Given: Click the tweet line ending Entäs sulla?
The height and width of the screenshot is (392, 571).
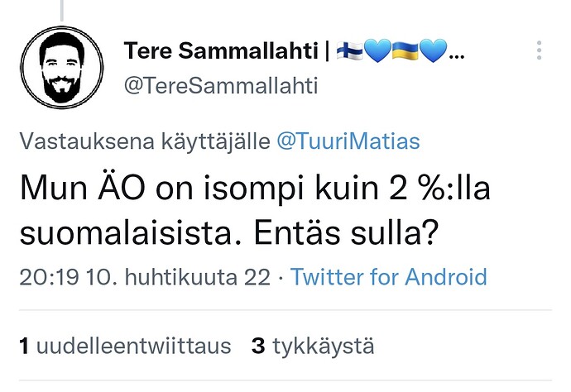Looking at the screenshot, I should pos(229,233).
